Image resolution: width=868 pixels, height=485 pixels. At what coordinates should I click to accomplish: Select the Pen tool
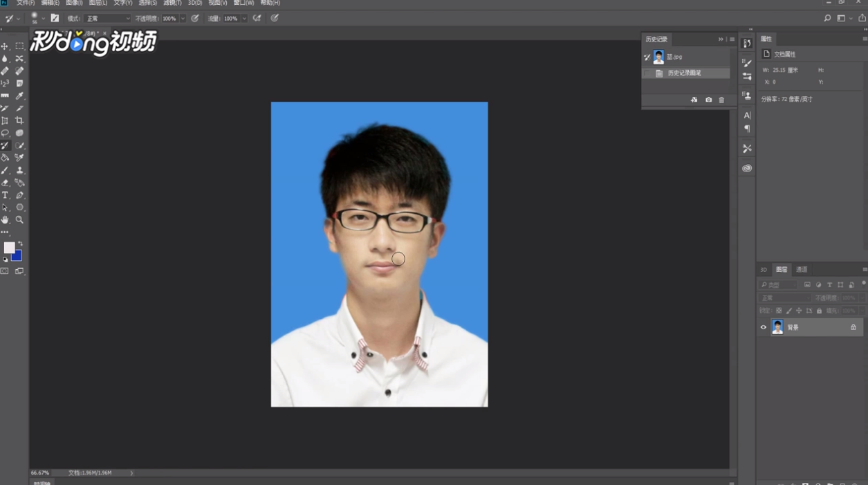(x=19, y=195)
